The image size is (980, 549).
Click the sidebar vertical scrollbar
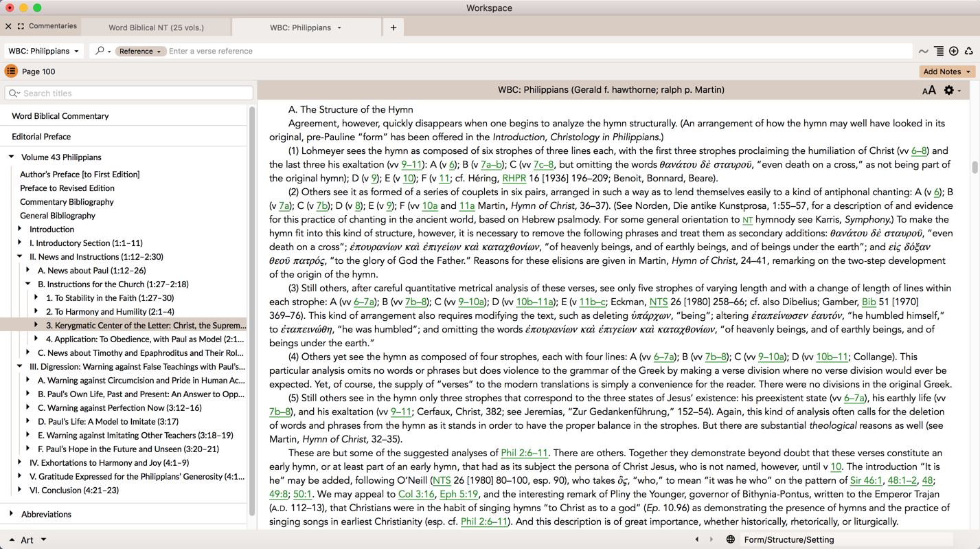(x=252, y=311)
